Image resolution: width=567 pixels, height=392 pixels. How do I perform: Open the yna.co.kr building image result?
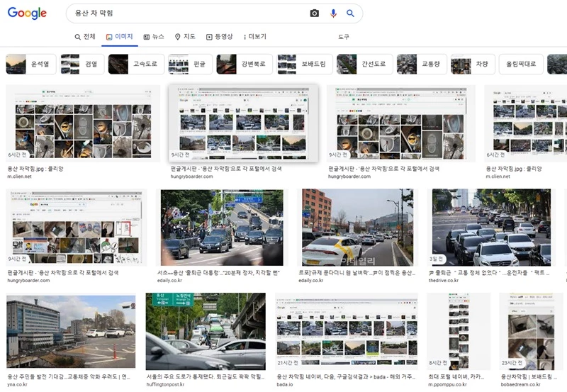click(x=71, y=331)
